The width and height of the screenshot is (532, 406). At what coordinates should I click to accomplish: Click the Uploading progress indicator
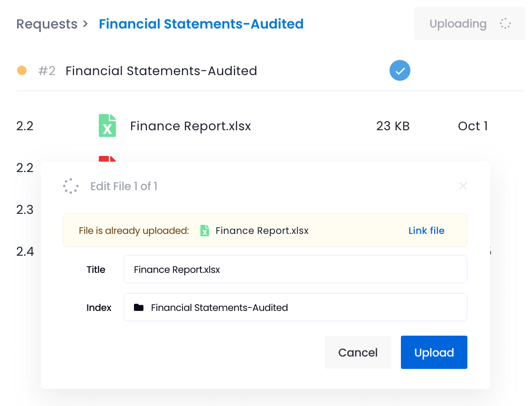point(458,23)
